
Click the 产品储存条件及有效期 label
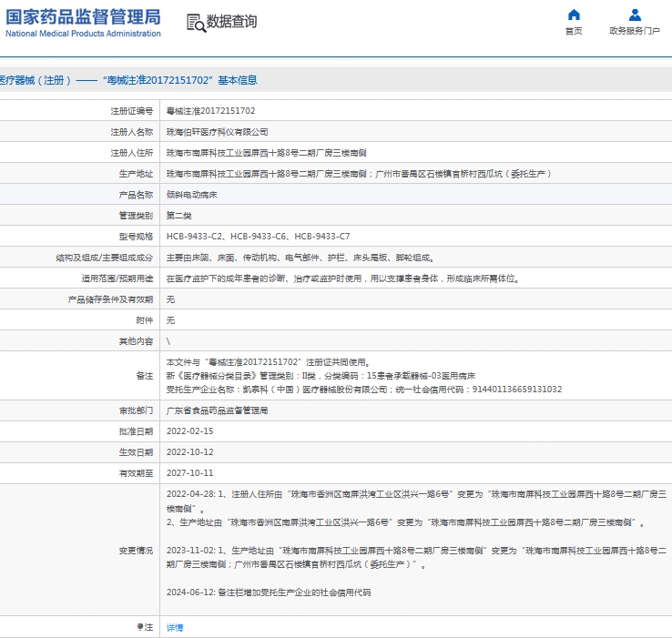click(x=110, y=299)
